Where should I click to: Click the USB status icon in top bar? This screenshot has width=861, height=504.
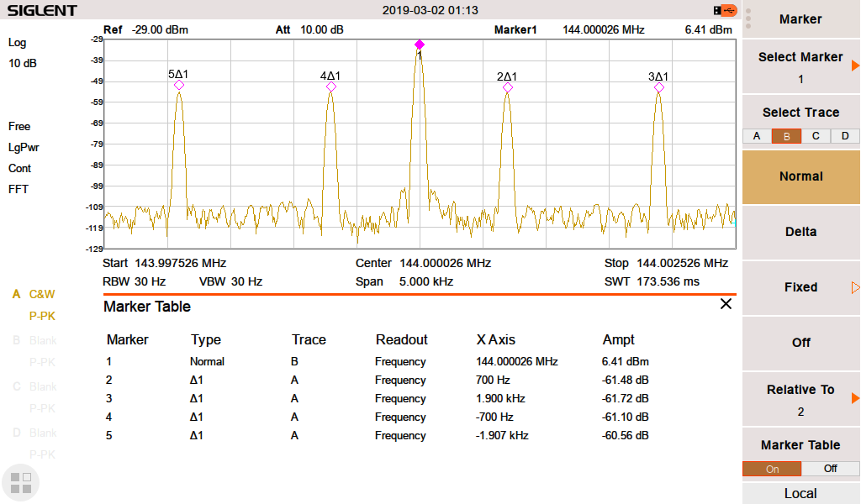(x=725, y=10)
